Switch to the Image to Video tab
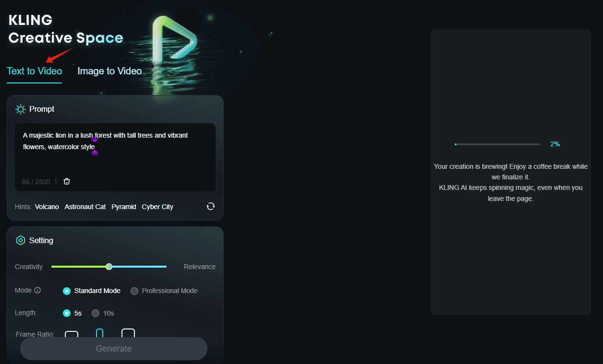 point(109,71)
